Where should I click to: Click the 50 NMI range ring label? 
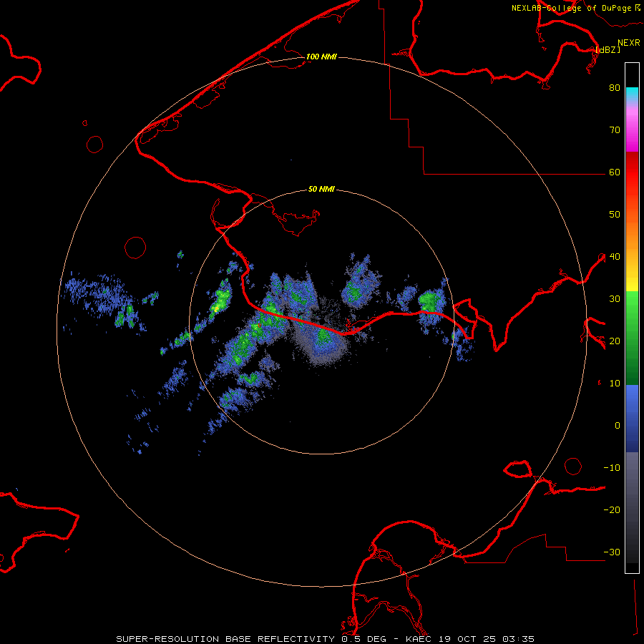click(321, 189)
